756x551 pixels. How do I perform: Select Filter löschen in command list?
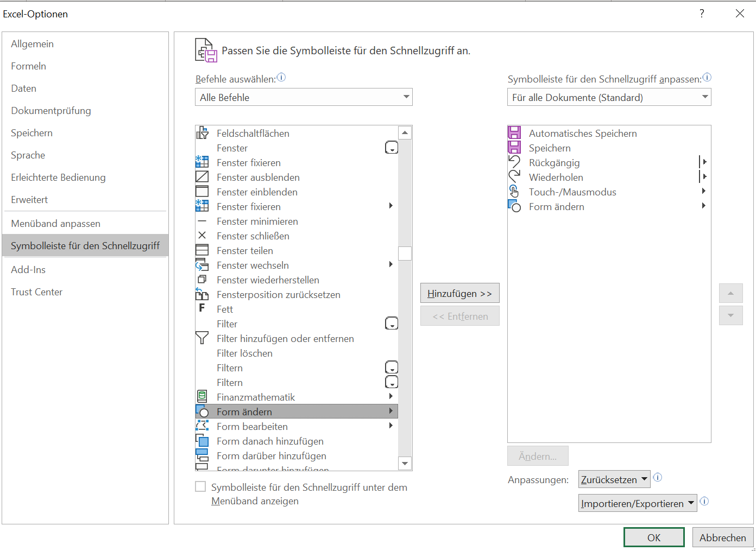pos(297,353)
